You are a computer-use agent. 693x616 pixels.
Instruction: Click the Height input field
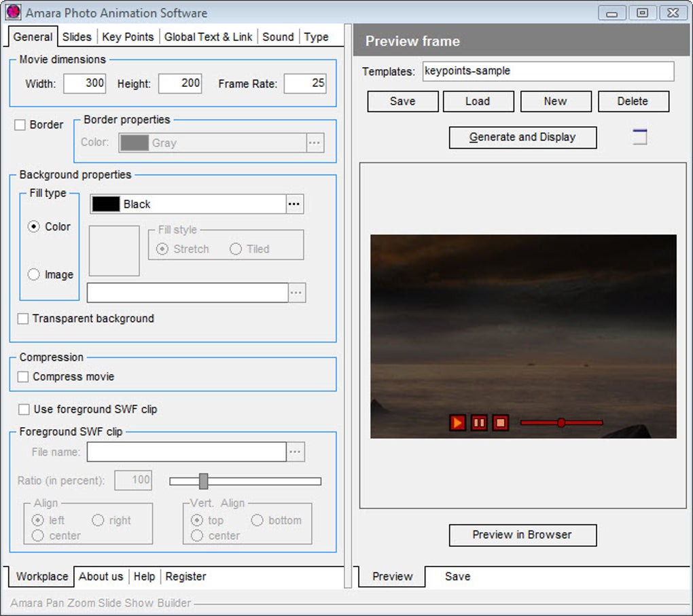click(180, 83)
